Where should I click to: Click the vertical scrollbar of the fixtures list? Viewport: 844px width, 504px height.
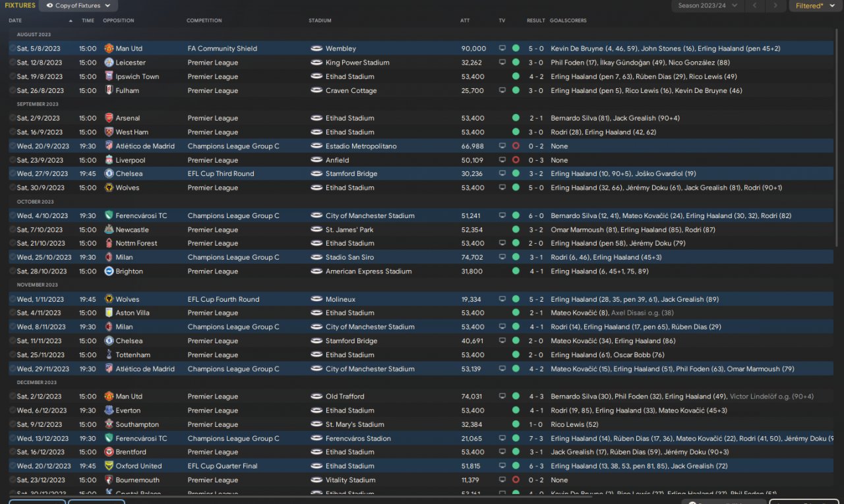pos(837,132)
